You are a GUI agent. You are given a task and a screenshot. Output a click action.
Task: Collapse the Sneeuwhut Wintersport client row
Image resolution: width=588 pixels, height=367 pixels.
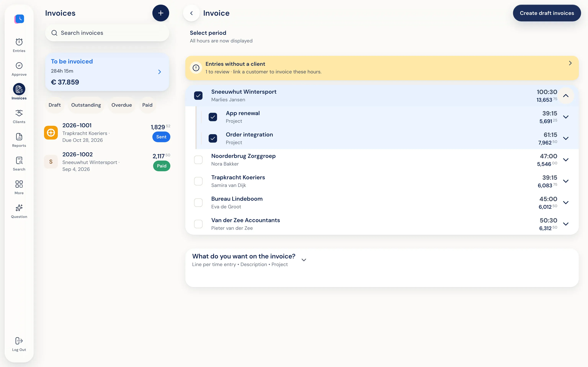[x=566, y=96]
